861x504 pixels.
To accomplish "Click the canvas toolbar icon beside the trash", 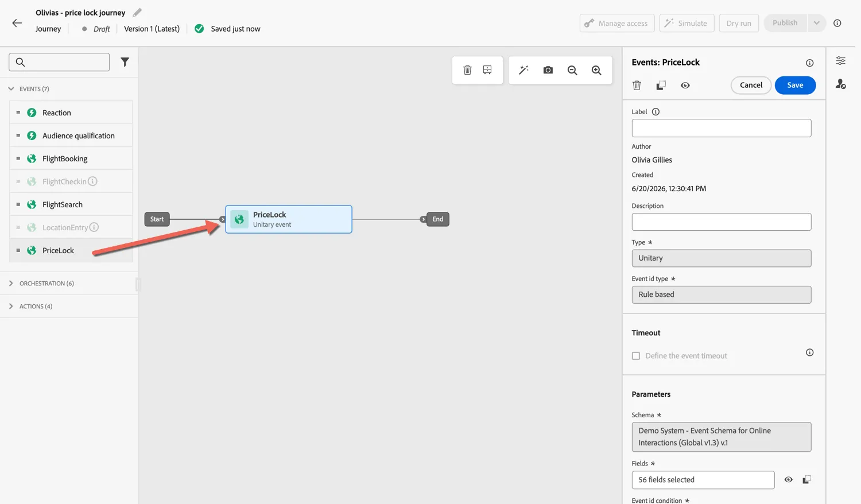I will (487, 70).
